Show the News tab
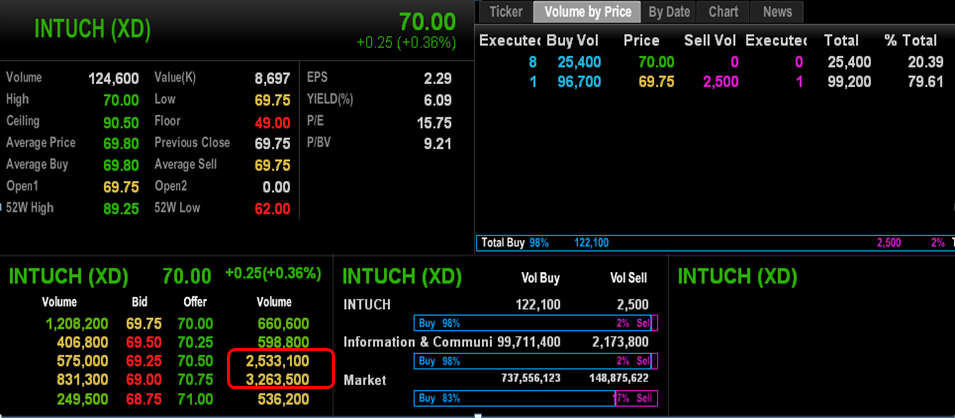Viewport: 955px width, 418px height. [x=778, y=12]
